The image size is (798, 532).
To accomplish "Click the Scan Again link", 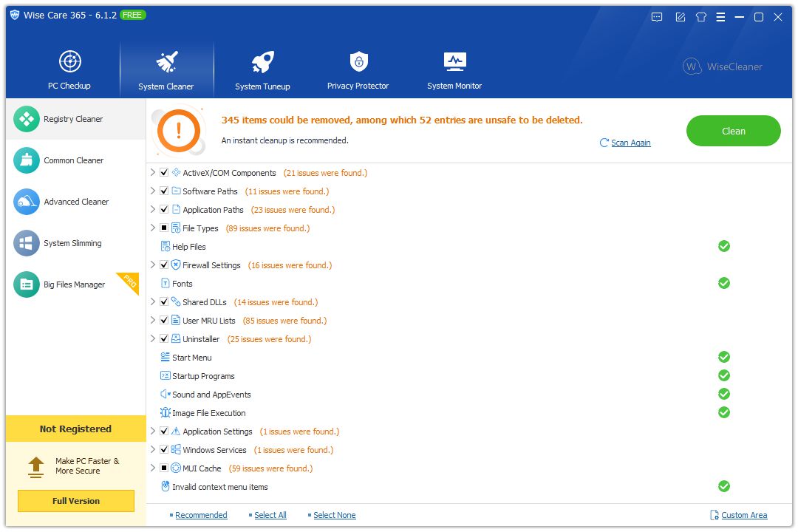I will [x=630, y=143].
